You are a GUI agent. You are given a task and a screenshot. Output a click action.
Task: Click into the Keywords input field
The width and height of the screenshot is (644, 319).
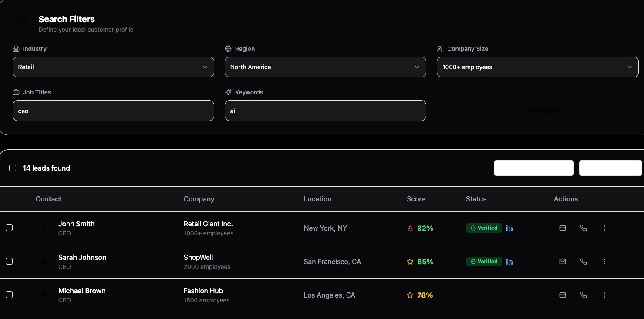coord(325,111)
